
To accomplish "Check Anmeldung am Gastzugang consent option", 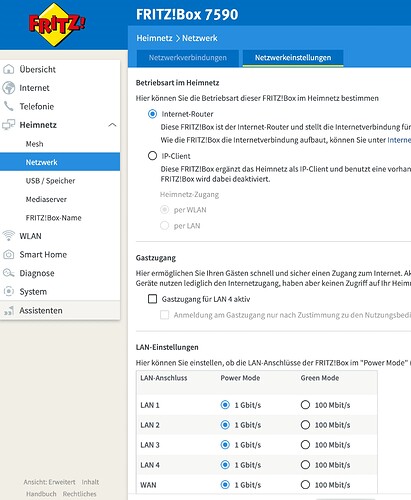I will (x=165, y=315).
